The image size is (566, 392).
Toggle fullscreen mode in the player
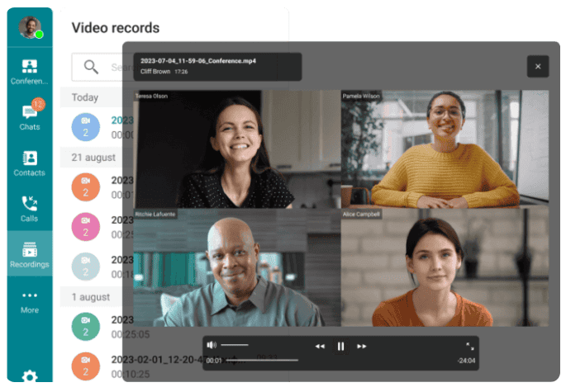(469, 346)
